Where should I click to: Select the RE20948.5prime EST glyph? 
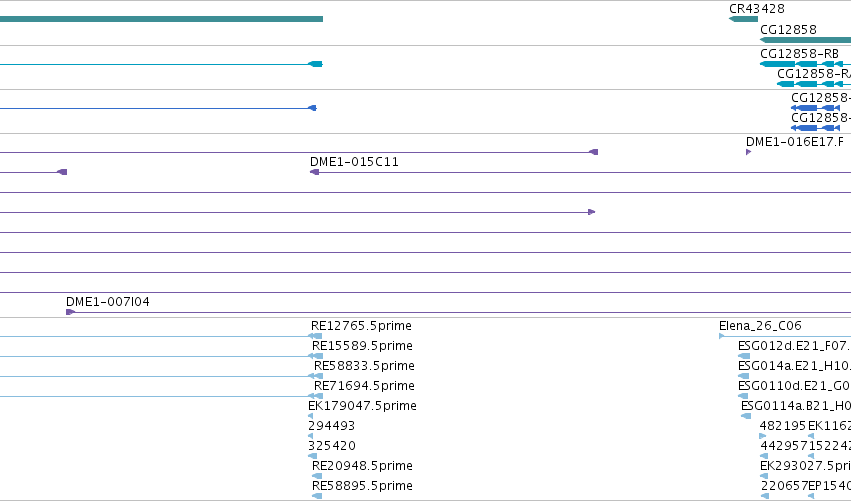[317, 476]
